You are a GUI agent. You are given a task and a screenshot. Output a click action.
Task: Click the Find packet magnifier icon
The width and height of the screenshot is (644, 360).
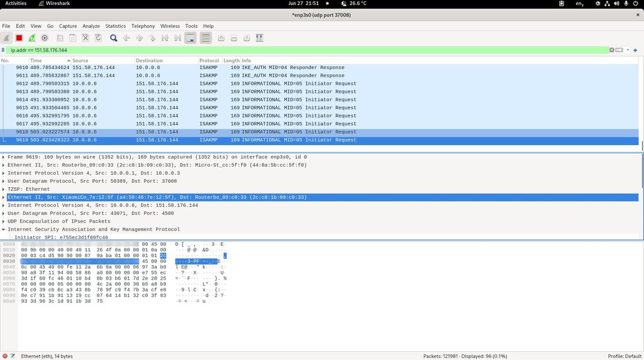114,38
